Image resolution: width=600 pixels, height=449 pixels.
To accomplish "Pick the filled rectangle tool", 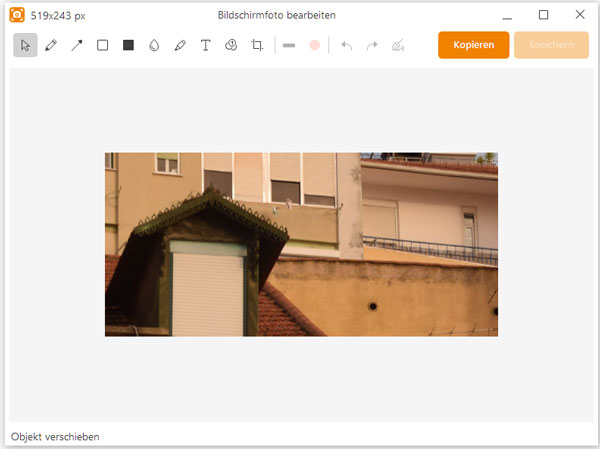I will (128, 45).
